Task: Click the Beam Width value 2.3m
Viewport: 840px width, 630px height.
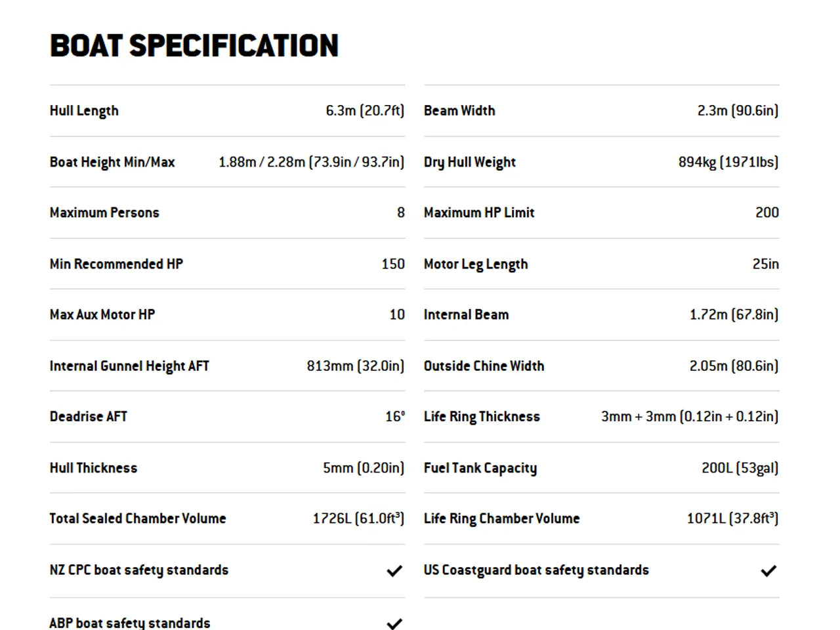Action: 738,111
